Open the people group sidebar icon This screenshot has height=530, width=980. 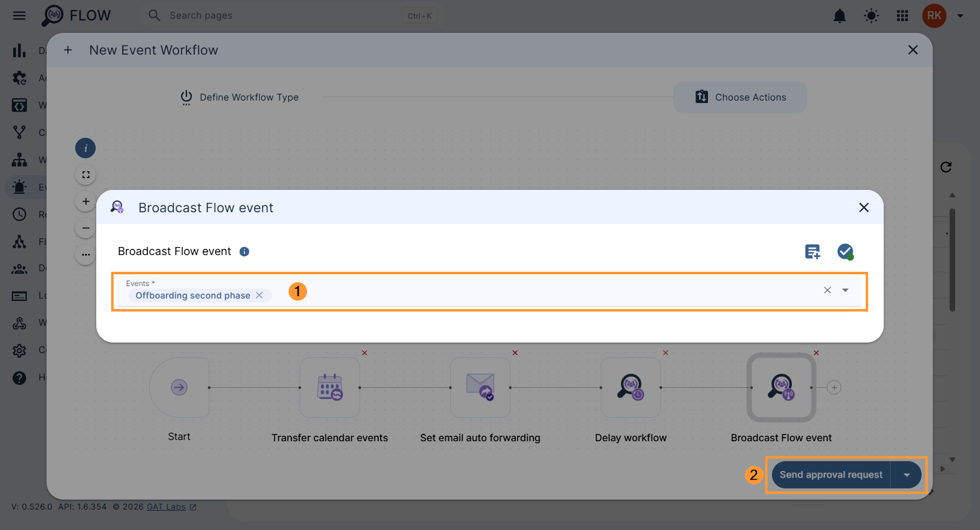pyautogui.click(x=19, y=269)
